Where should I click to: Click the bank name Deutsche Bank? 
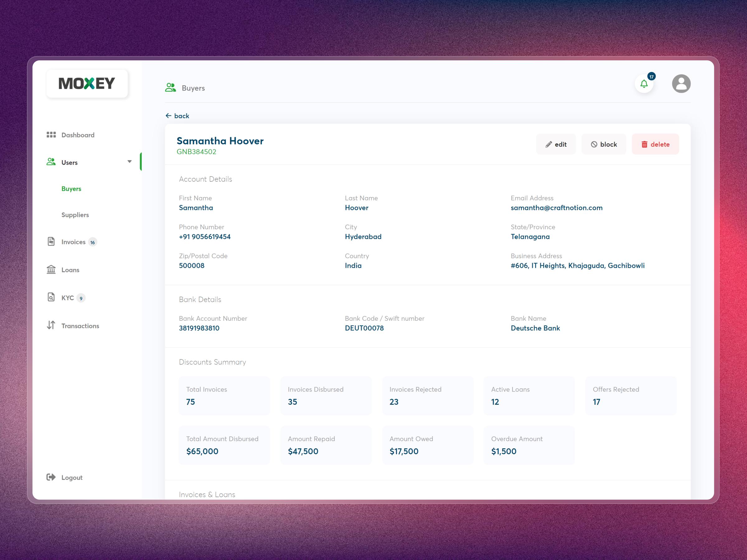tap(535, 328)
